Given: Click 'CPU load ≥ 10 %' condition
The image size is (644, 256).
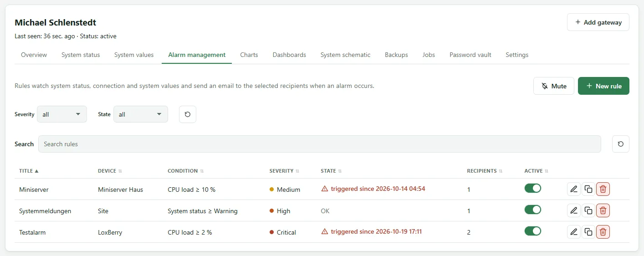Looking at the screenshot, I should point(191,189).
